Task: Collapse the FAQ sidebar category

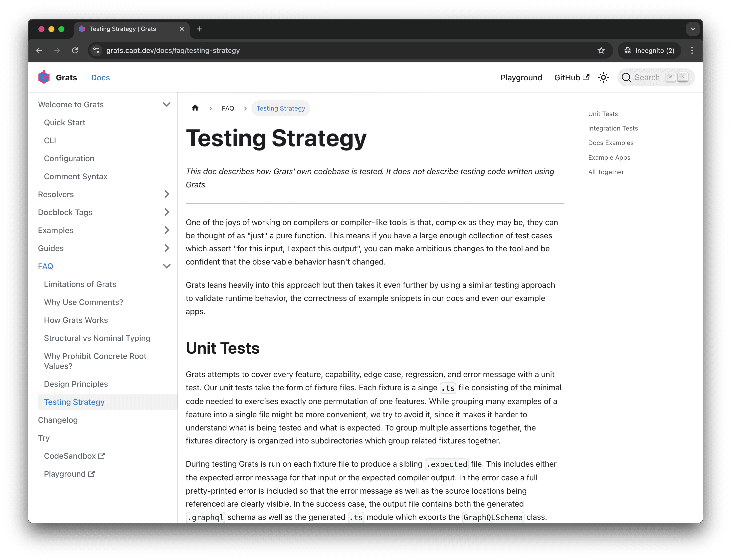Action: 167,266
